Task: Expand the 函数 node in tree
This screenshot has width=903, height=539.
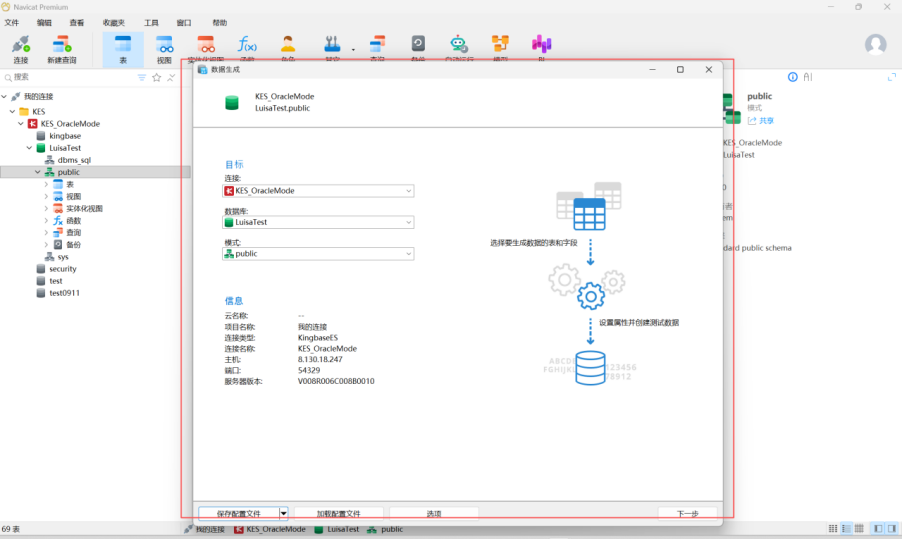Action: point(46,220)
